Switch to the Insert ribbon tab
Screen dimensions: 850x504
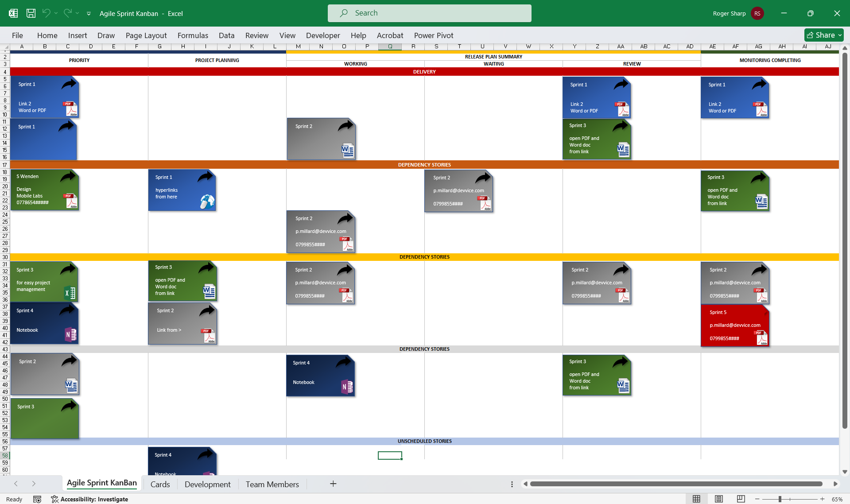(78, 35)
